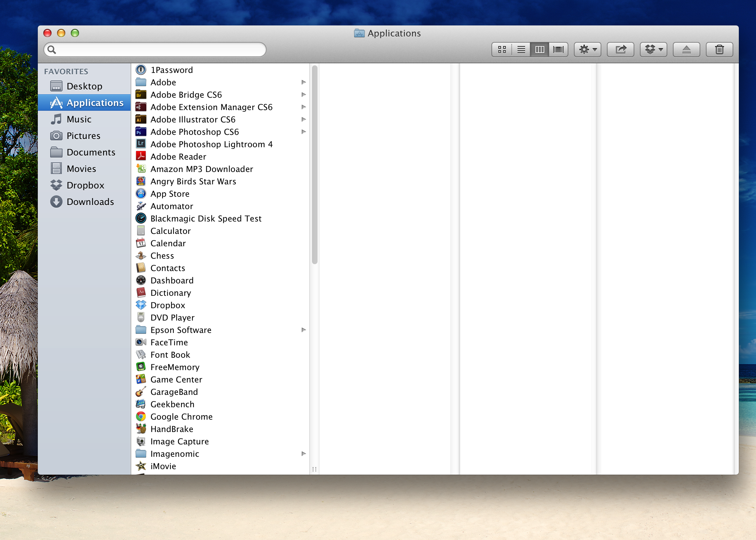This screenshot has height=540, width=756.
Task: Select the DVD Player icon
Action: pos(141,317)
